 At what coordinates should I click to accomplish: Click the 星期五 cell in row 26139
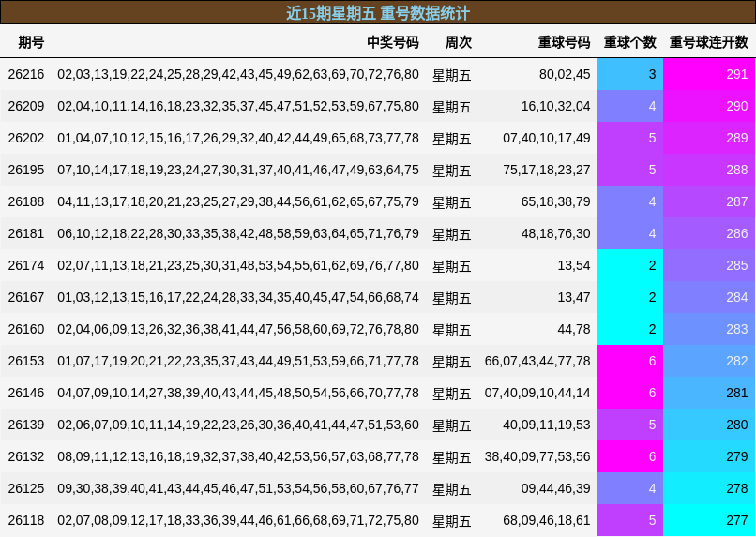(452, 425)
